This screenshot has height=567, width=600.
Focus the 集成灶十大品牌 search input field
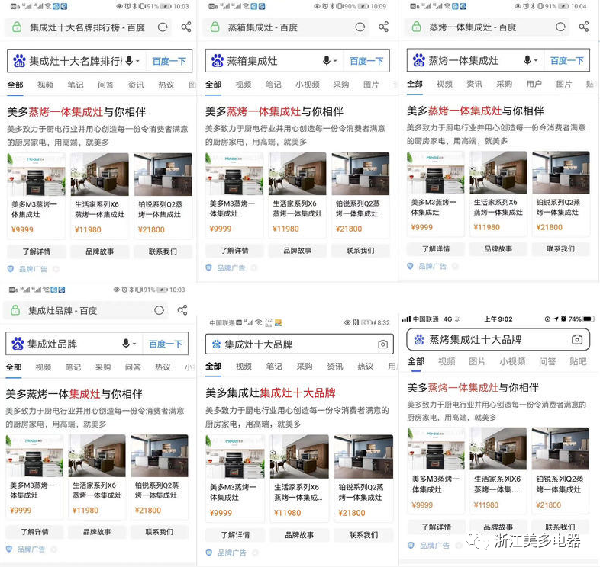click(x=299, y=344)
